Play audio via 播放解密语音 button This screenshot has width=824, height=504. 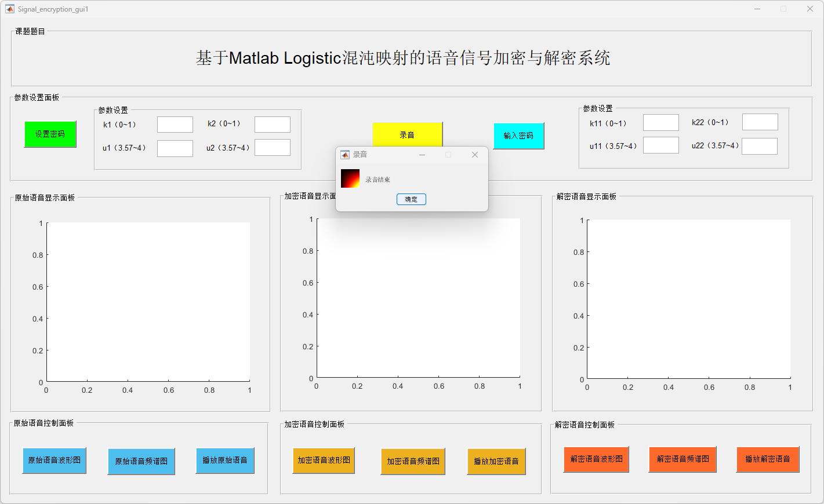click(x=768, y=459)
